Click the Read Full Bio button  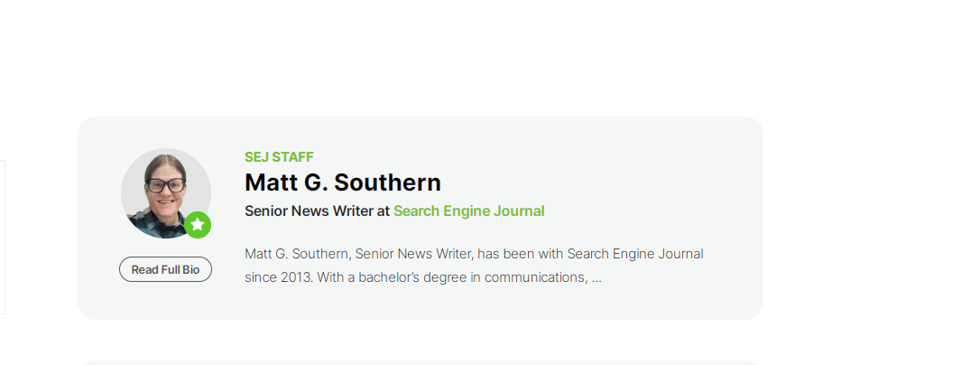tap(166, 269)
